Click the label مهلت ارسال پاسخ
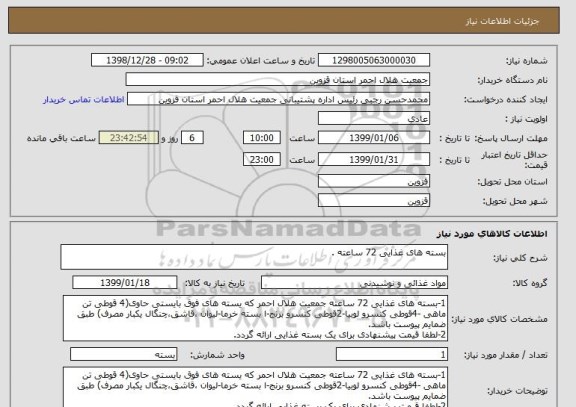 pyautogui.click(x=511, y=138)
